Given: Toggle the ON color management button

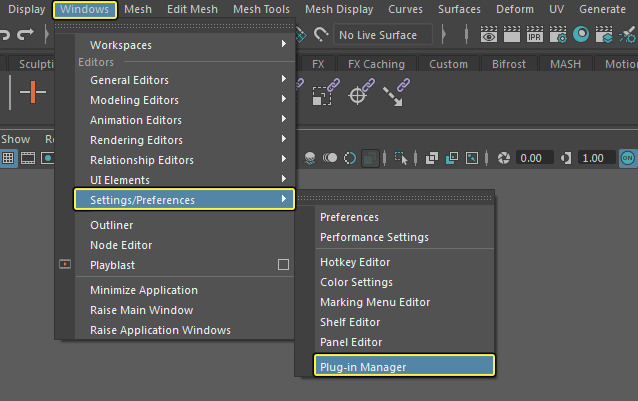Looking at the screenshot, I should click(628, 158).
